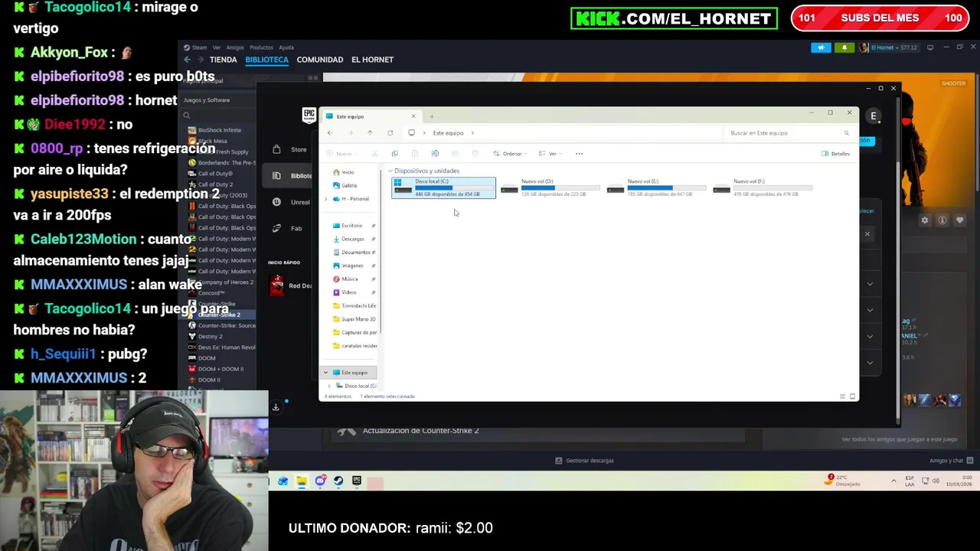The height and width of the screenshot is (551, 980).
Task: Open Epic Games from the taskbar
Action: pyautogui.click(x=357, y=481)
